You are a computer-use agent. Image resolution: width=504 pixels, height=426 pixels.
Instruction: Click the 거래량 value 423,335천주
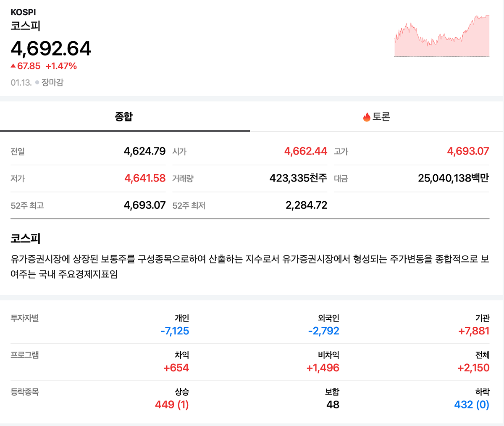(298, 178)
